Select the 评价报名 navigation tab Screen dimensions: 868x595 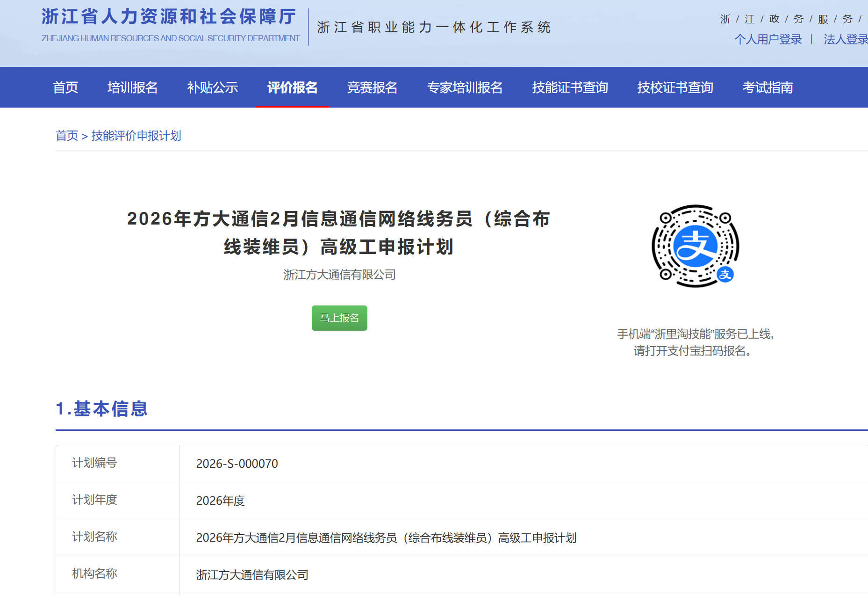point(292,87)
